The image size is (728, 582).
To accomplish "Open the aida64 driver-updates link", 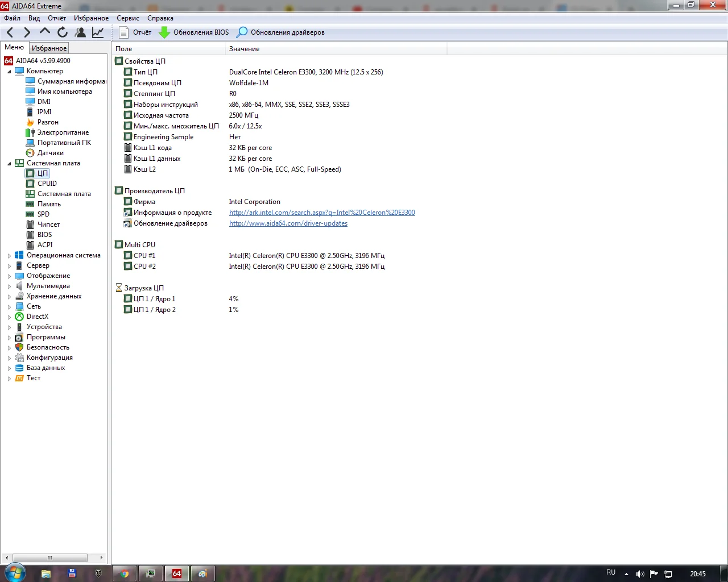I will (288, 223).
